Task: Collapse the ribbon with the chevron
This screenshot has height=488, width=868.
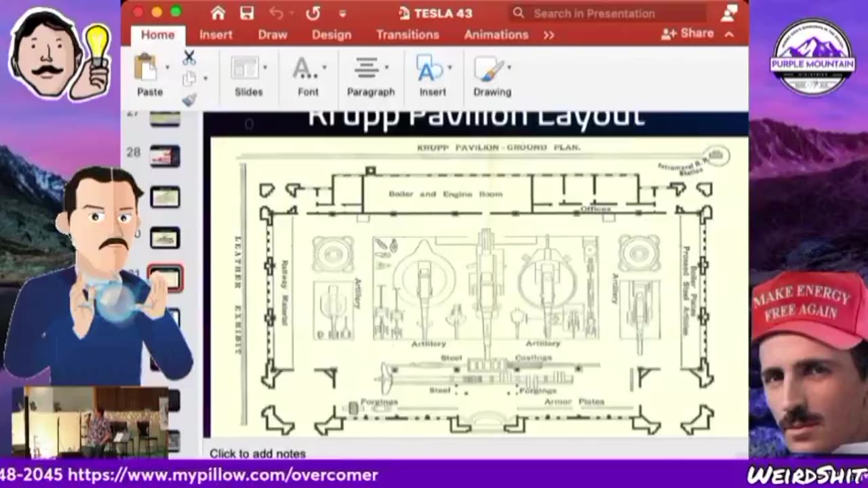Action: coord(730,34)
